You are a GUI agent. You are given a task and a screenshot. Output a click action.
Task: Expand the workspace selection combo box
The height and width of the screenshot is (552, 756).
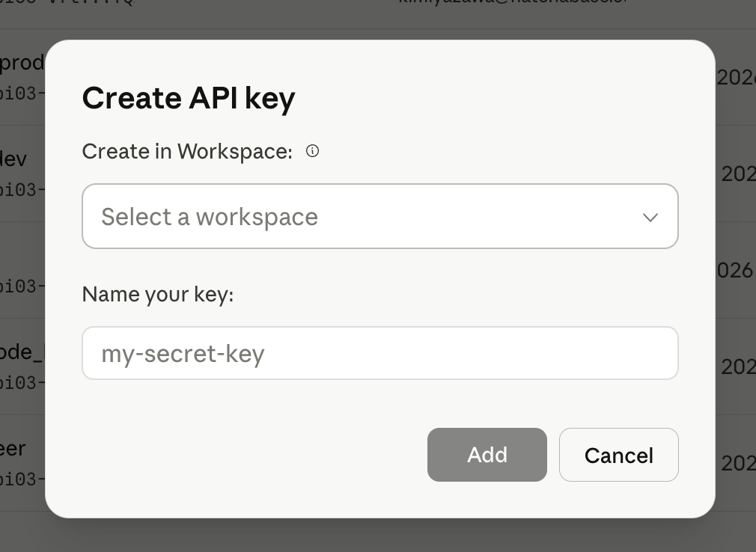point(379,216)
